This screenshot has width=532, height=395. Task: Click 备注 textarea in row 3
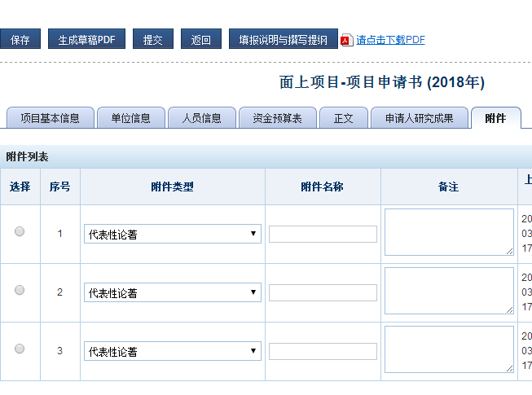click(x=449, y=349)
